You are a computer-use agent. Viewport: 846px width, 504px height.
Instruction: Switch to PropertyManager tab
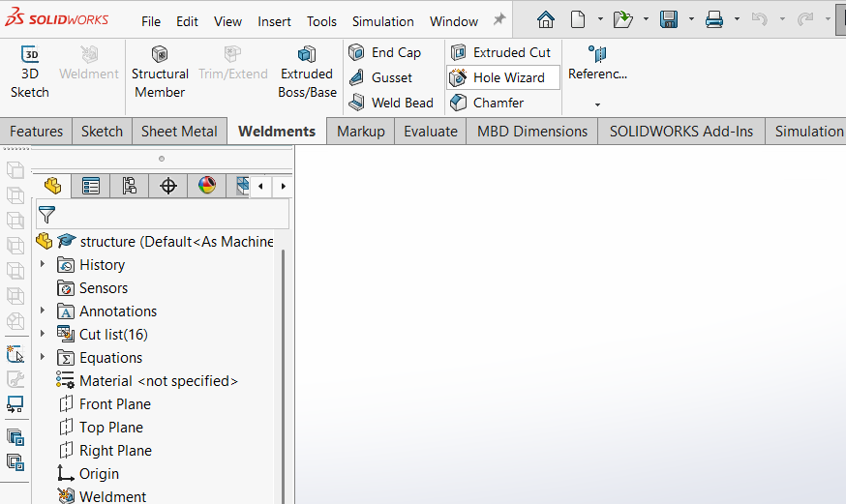[x=91, y=186]
